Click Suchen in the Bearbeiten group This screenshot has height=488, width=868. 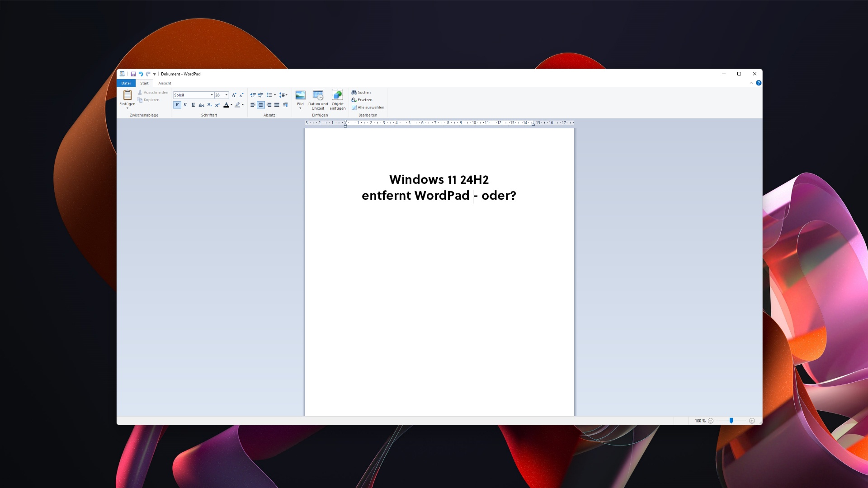pos(361,92)
